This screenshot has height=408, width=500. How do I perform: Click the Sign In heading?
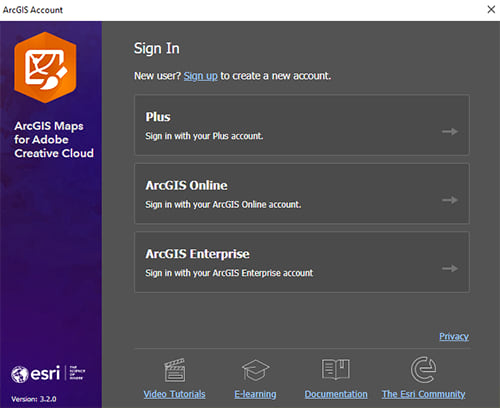(x=157, y=49)
